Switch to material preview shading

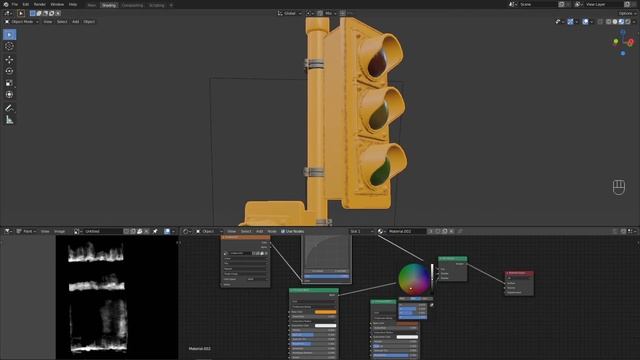[x=622, y=22]
